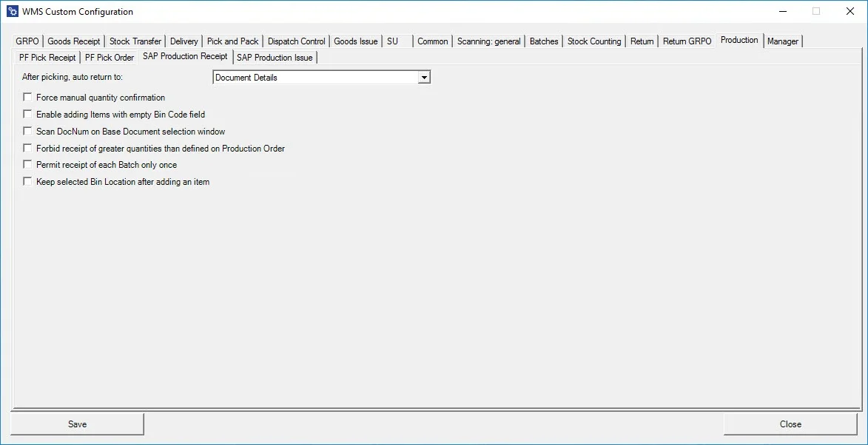Screen dimensions: 868x445
Task: Check Forbid receipt of greater quantities option
Action: click(x=27, y=148)
